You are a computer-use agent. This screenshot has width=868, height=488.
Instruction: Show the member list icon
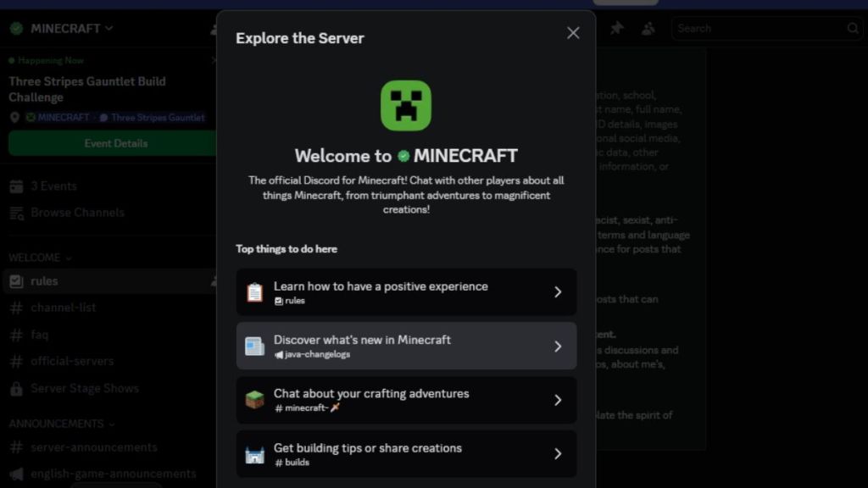tap(648, 28)
